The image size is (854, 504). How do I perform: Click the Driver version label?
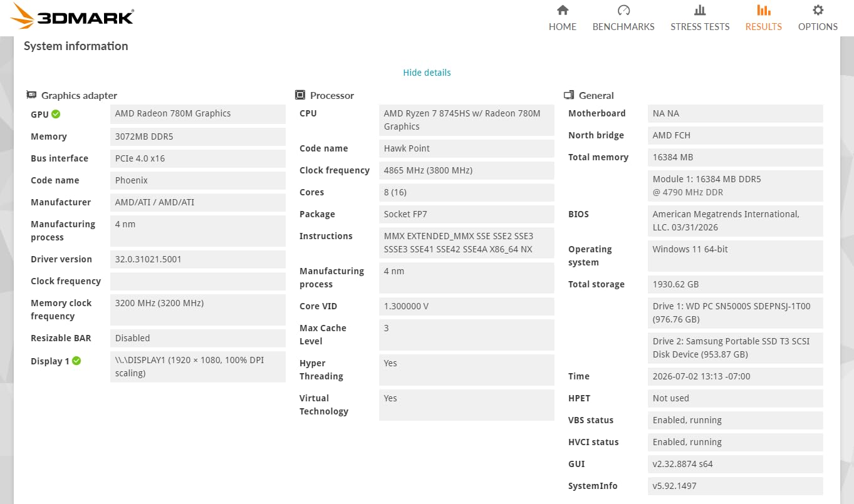61,259
